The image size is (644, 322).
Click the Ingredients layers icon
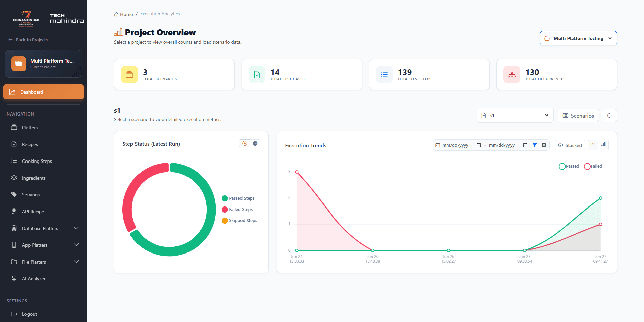pyautogui.click(x=14, y=178)
